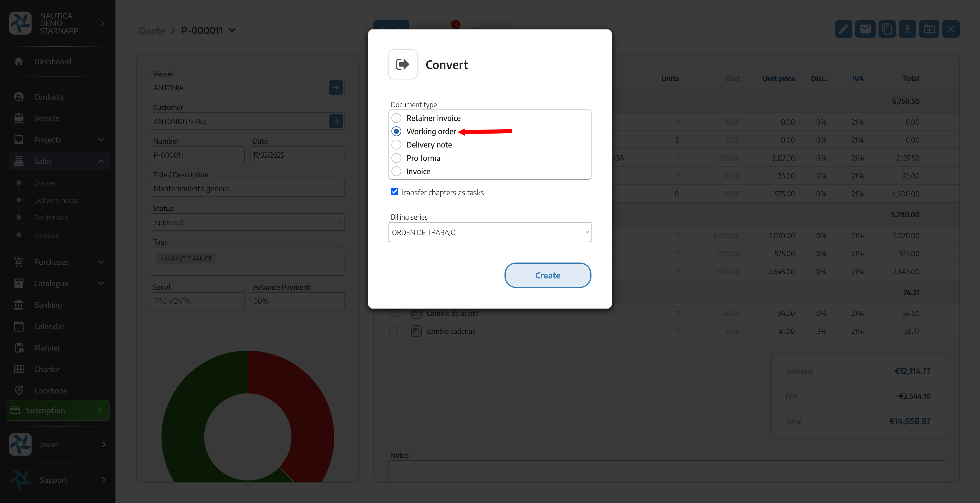Click the Create button
The height and width of the screenshot is (503, 980).
click(547, 275)
